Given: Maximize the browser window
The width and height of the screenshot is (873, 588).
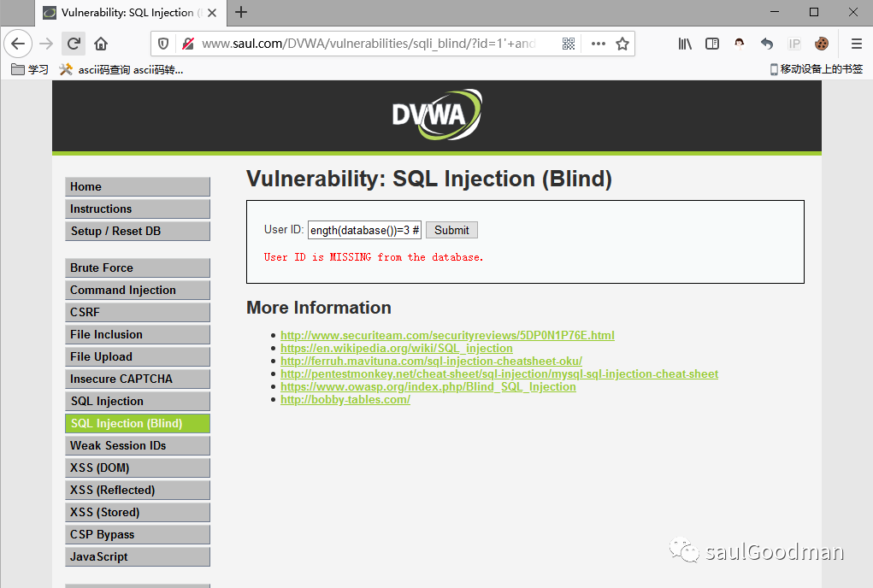Looking at the screenshot, I should click(813, 12).
